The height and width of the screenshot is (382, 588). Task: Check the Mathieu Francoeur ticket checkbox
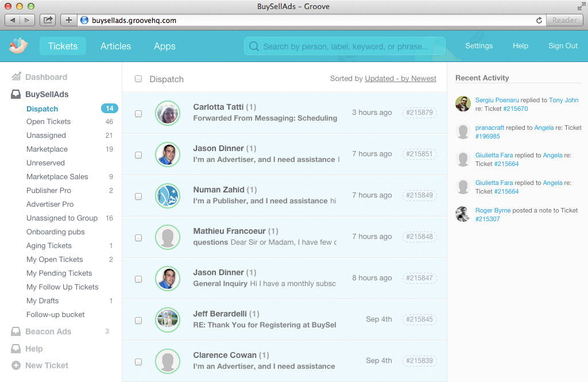click(138, 238)
